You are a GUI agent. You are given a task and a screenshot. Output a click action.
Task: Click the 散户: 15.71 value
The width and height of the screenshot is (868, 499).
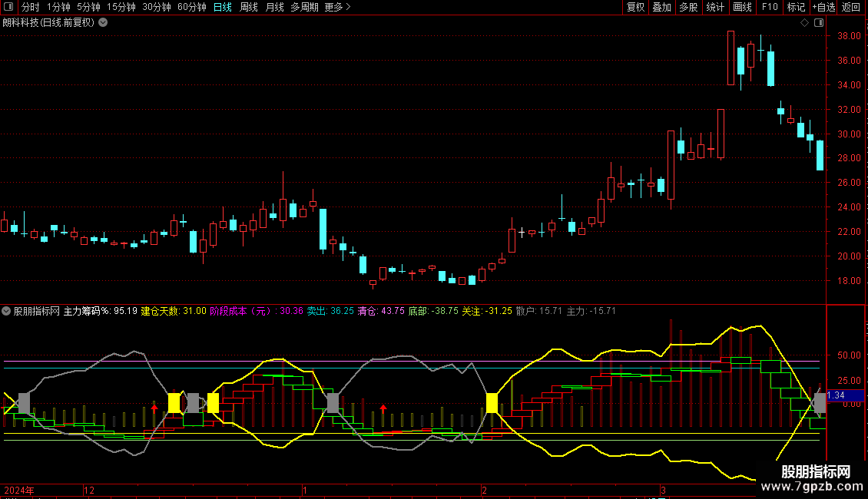click(x=538, y=311)
